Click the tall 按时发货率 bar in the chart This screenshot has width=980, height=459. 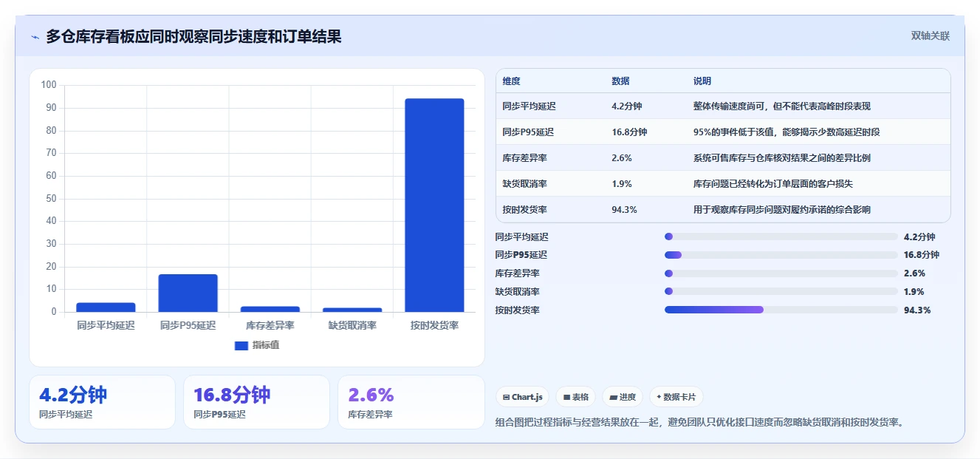[x=434, y=205]
